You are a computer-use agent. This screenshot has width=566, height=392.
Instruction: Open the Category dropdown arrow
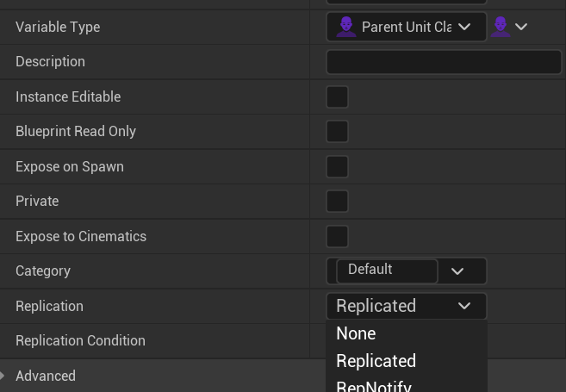[457, 271]
